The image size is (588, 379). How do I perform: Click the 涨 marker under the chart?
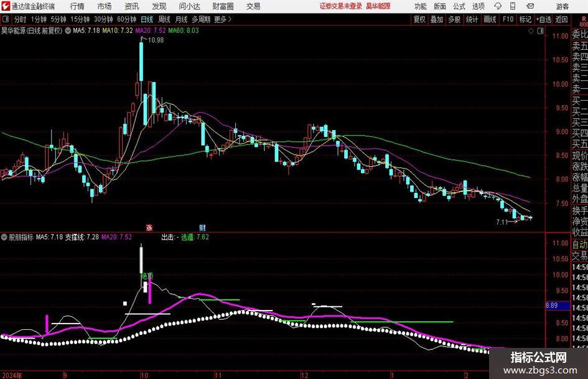(x=149, y=227)
